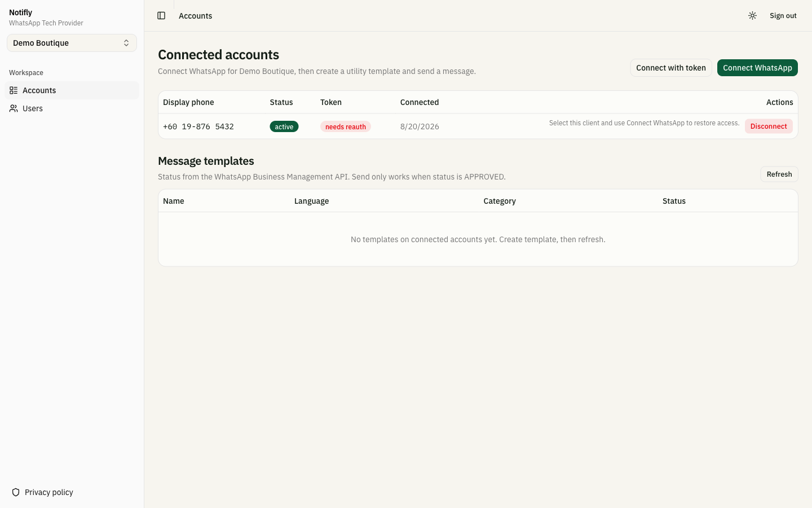Click the Actions column header
Screen dimensions: 812x508
click(779, 102)
